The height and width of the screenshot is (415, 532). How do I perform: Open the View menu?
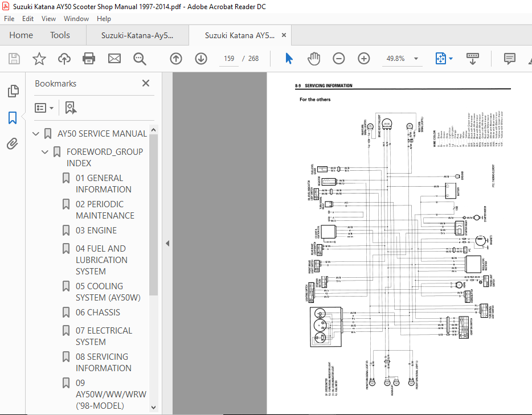[48, 19]
